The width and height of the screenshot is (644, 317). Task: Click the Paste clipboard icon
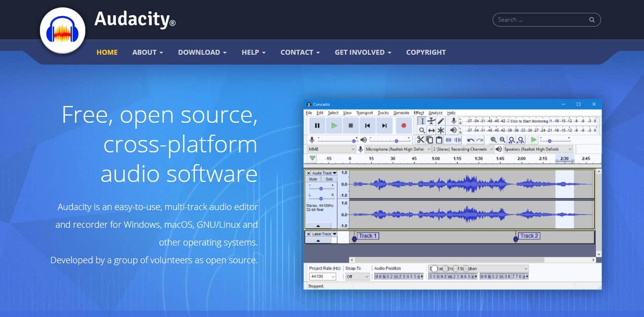(438, 140)
